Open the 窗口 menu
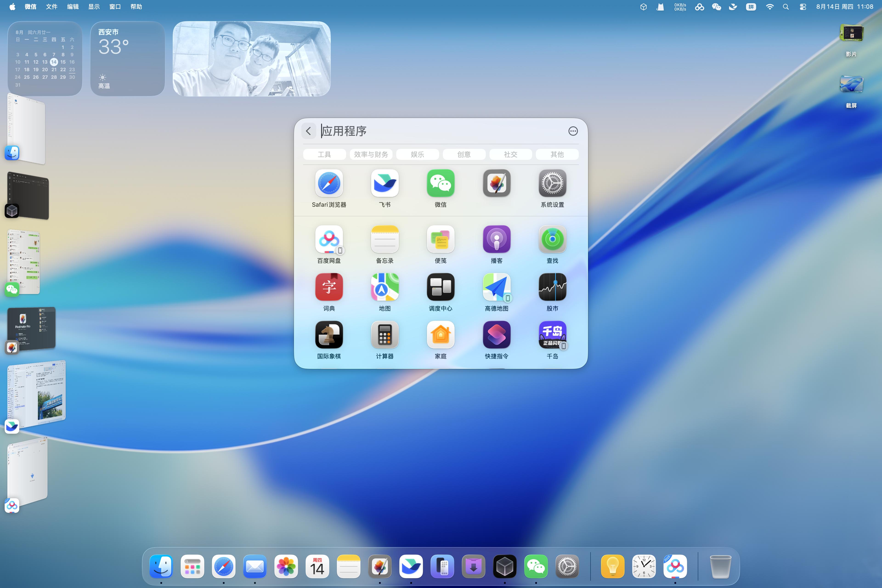Viewport: 882px width, 588px height. [x=115, y=7]
